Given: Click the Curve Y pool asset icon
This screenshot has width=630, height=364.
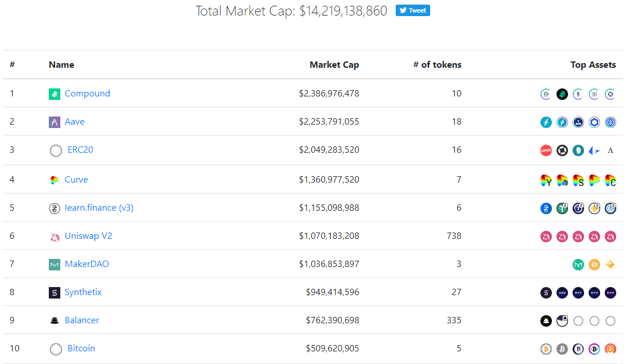Looking at the screenshot, I should [x=546, y=180].
